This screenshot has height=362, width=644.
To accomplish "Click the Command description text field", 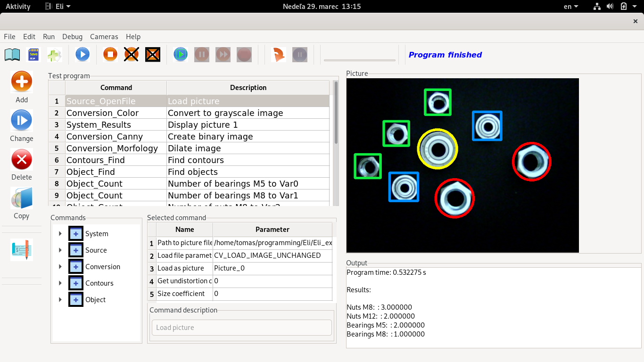I will (241, 328).
